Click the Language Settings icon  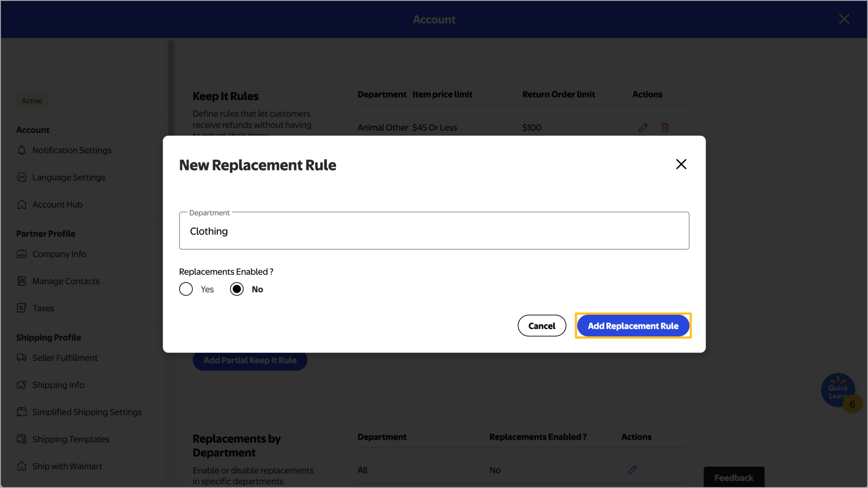tap(22, 177)
